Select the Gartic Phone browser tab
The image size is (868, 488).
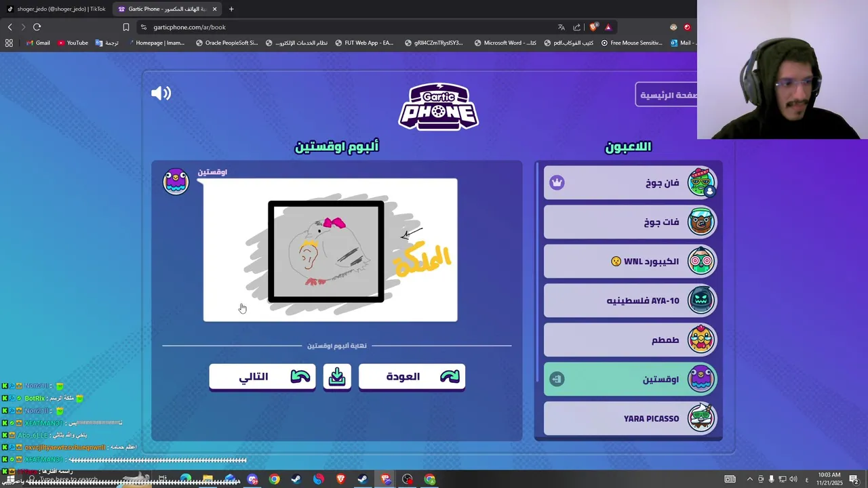click(167, 9)
